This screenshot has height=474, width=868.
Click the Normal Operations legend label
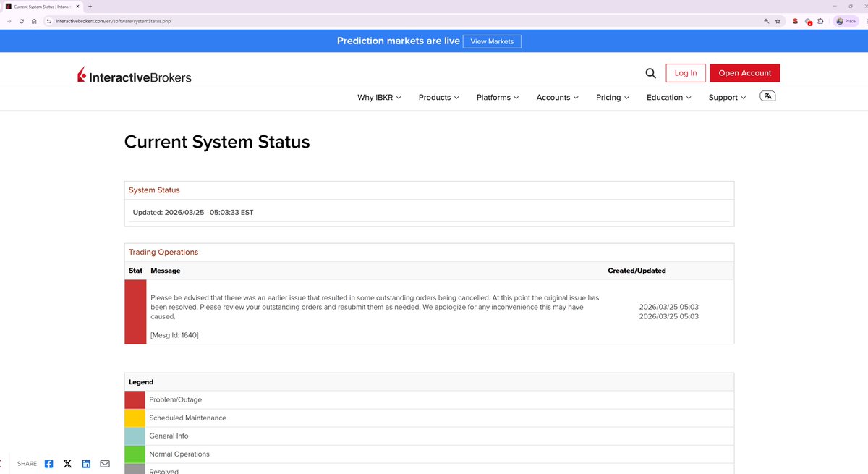click(179, 454)
